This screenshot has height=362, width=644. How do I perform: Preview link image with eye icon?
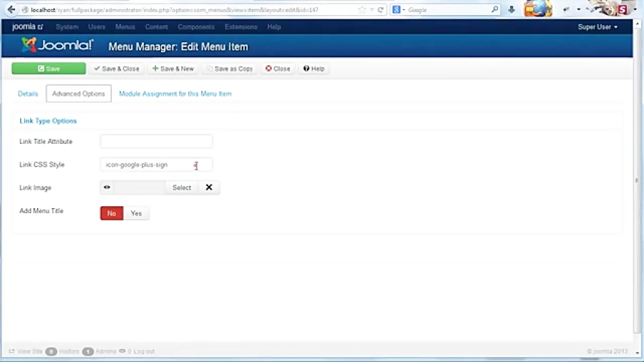pyautogui.click(x=107, y=187)
